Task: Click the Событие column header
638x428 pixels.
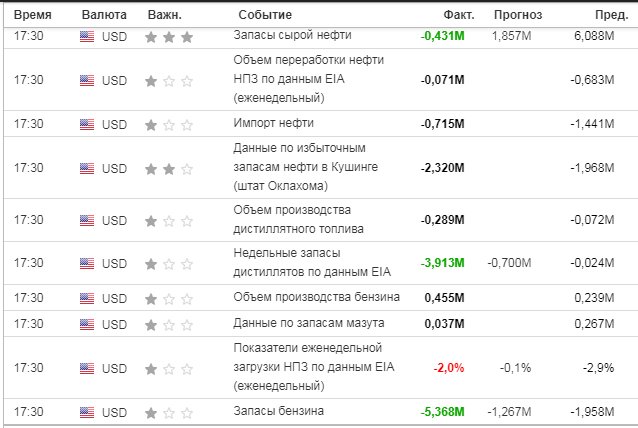Action: coord(265,15)
